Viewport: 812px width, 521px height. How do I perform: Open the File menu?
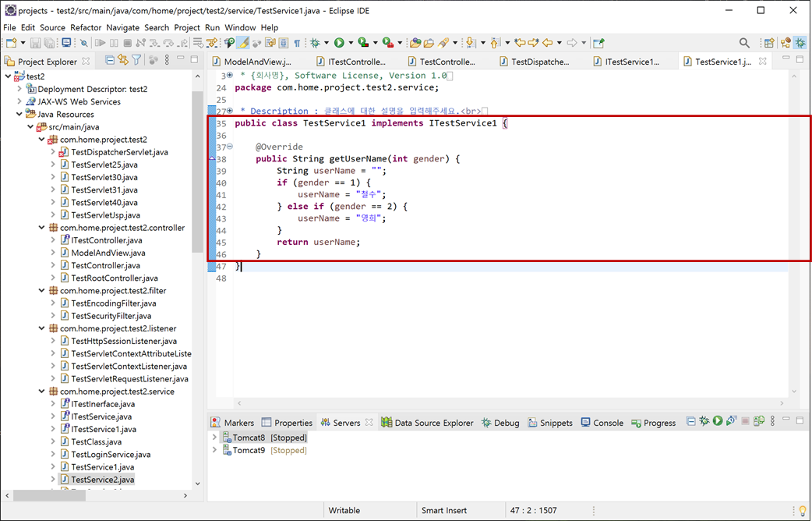click(x=9, y=27)
